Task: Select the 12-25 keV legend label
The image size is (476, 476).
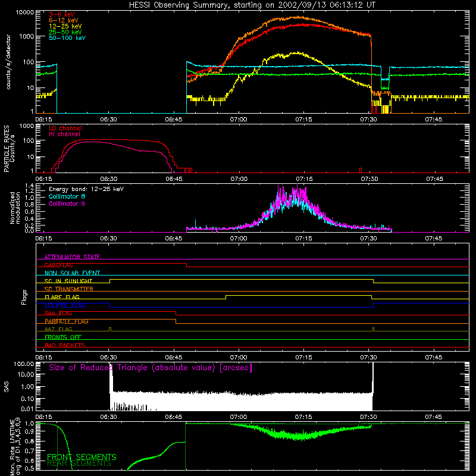Action: click(x=65, y=26)
